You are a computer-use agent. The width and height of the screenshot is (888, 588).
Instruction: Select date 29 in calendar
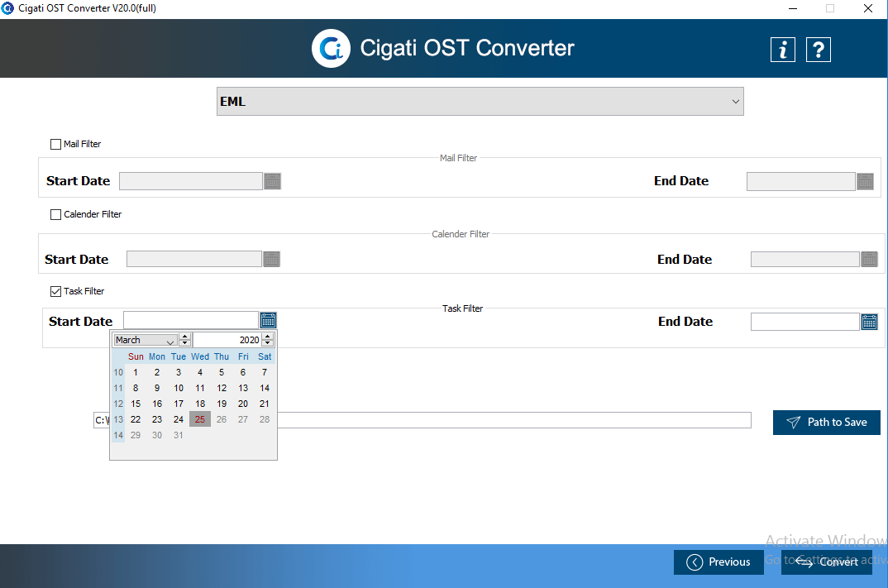coord(136,435)
